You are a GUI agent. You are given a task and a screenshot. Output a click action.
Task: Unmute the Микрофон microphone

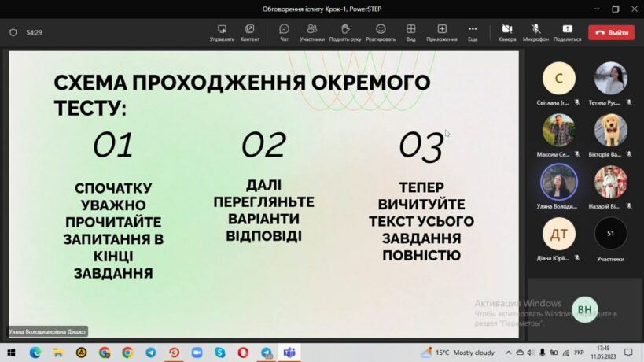click(x=535, y=31)
